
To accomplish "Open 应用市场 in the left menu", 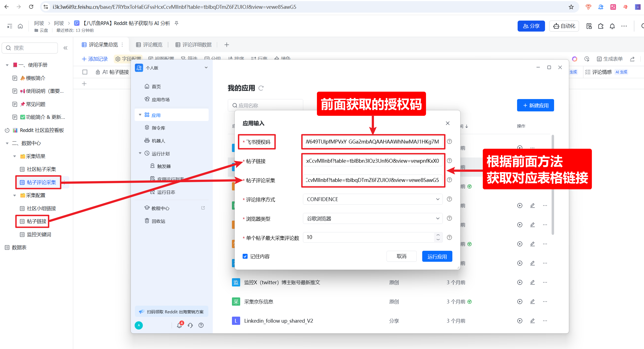I will [x=160, y=100].
